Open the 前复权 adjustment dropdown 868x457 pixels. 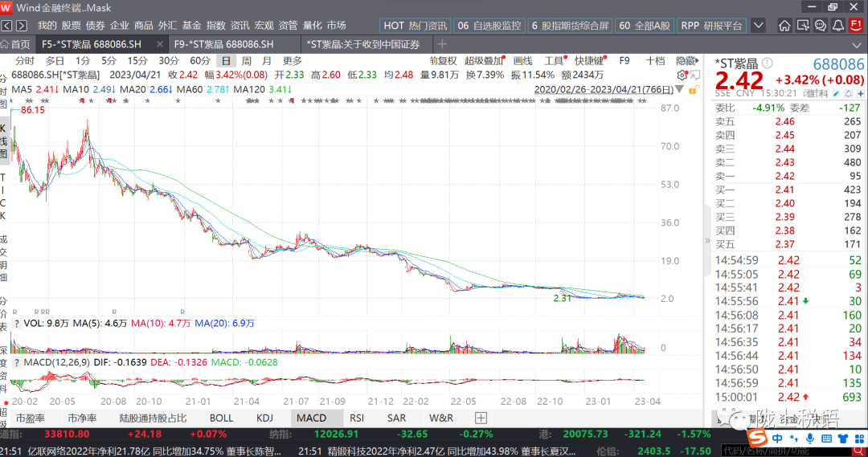[x=443, y=61]
